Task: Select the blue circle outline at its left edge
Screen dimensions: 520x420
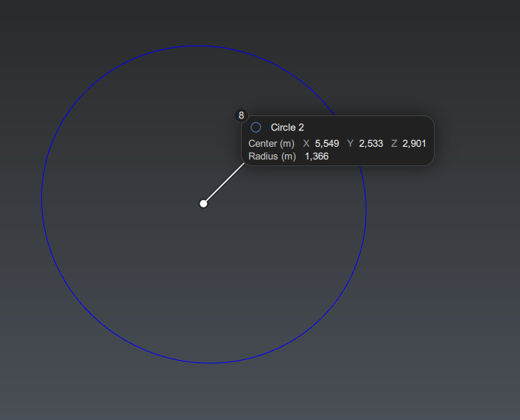Action: [x=41, y=201]
